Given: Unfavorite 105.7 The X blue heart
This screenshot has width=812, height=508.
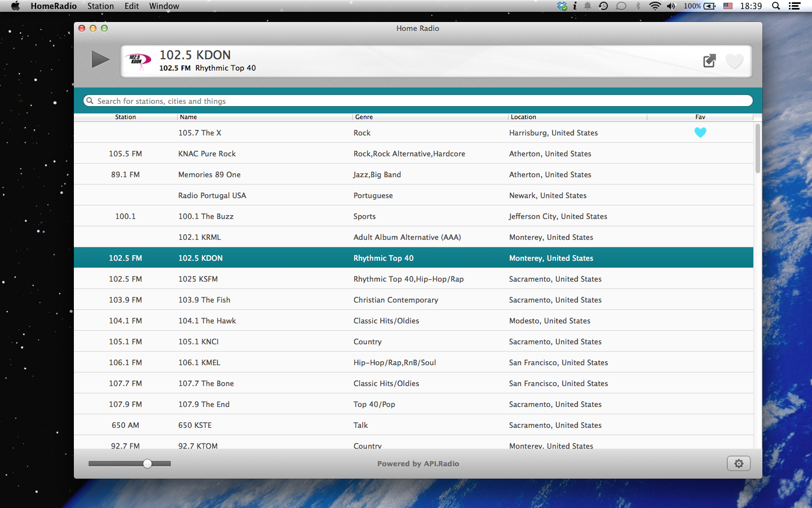Looking at the screenshot, I should tap(700, 133).
